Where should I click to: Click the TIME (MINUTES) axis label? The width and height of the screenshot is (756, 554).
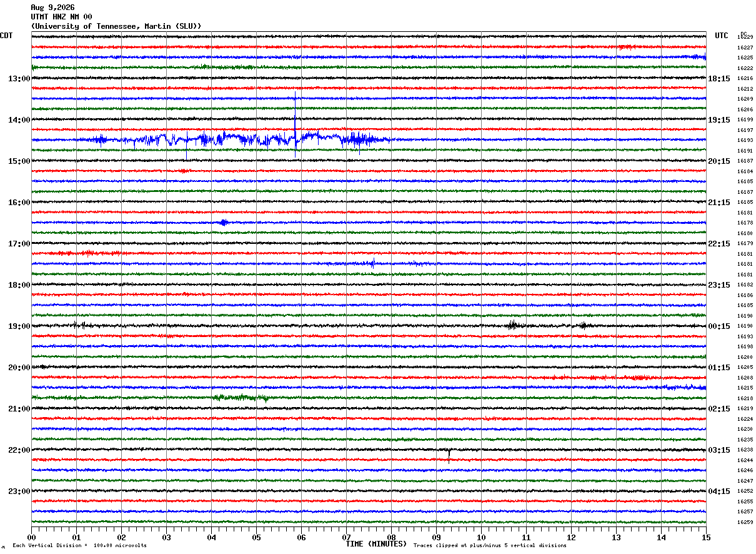pos(376,544)
